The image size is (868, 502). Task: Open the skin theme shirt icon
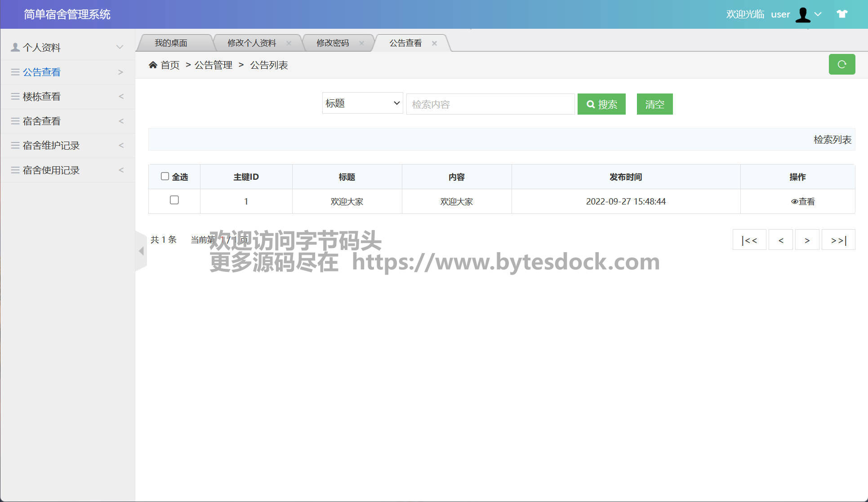coord(842,14)
